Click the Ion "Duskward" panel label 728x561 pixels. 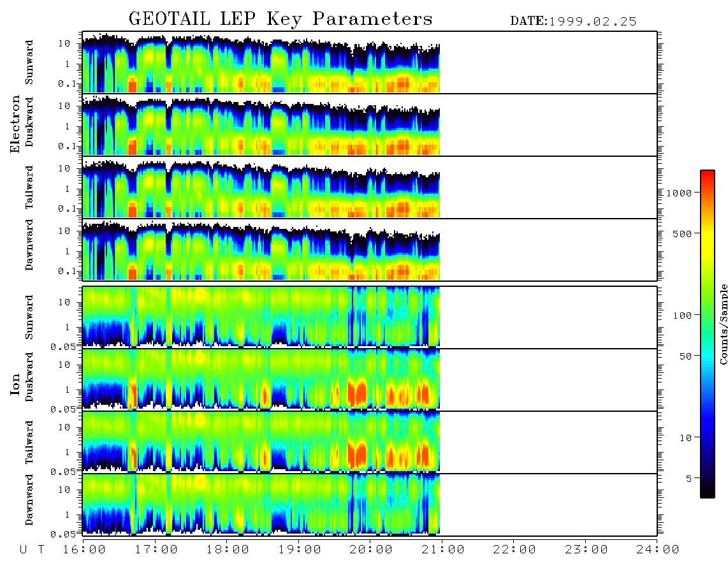point(29,377)
